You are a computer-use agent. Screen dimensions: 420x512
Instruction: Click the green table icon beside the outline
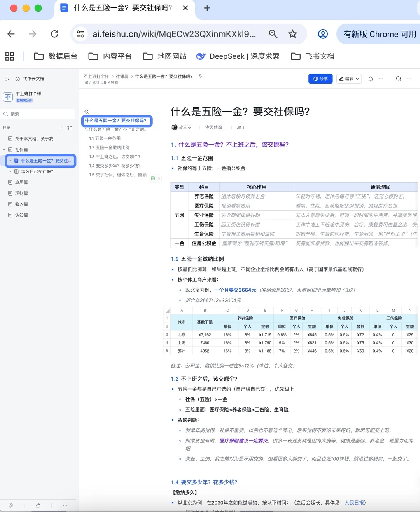point(153,178)
